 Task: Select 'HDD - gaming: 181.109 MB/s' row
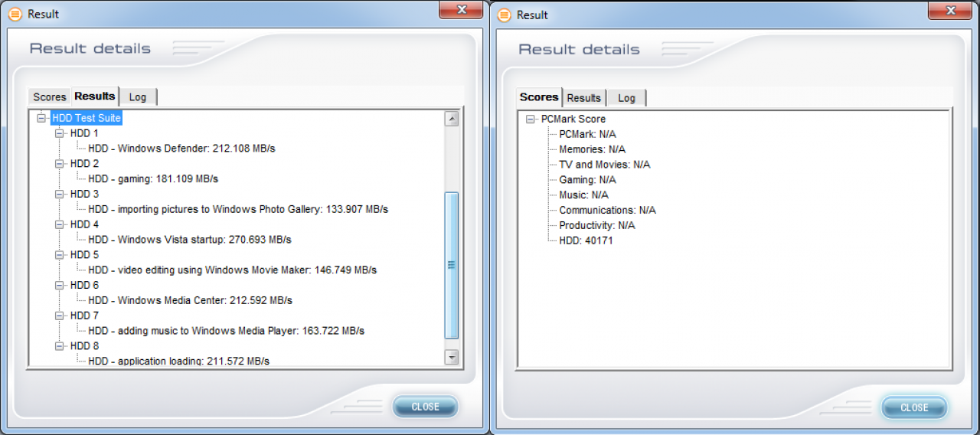pos(153,178)
